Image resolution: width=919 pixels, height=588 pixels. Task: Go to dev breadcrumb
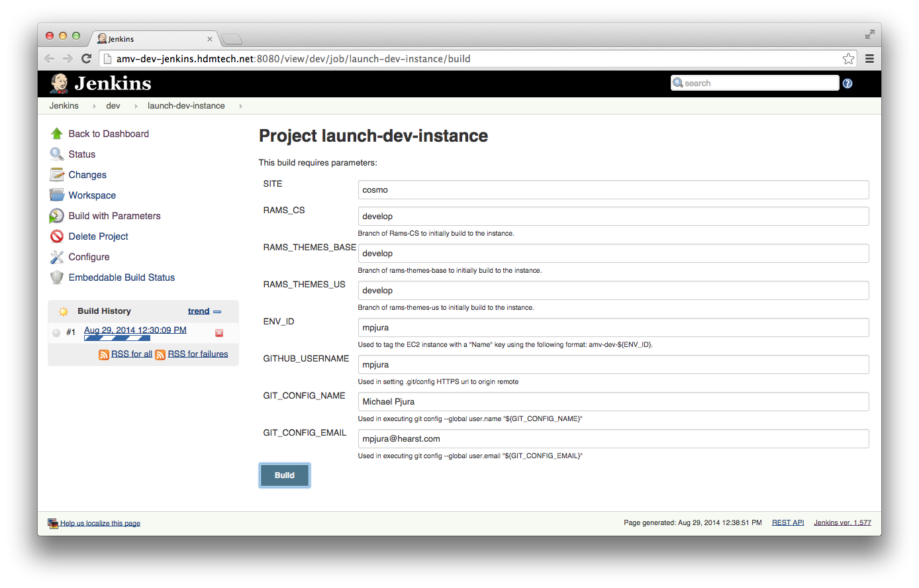coord(113,106)
